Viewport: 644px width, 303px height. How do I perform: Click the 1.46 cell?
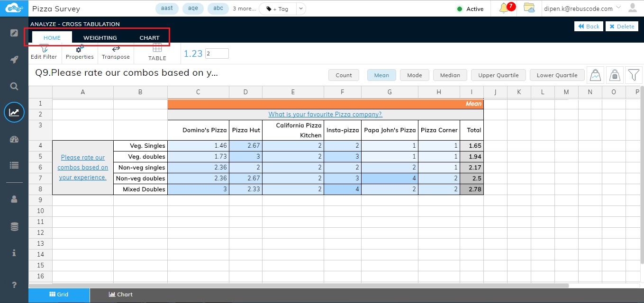click(x=198, y=146)
